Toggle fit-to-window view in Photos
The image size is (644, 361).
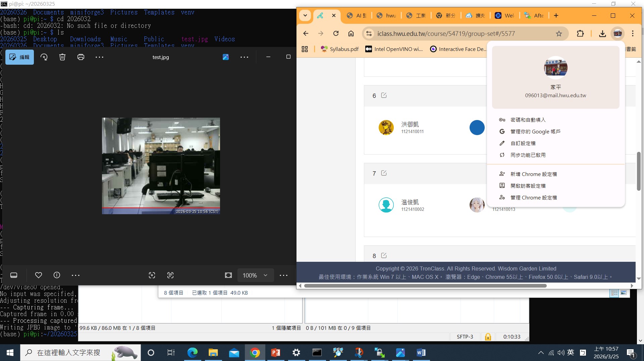(228, 275)
